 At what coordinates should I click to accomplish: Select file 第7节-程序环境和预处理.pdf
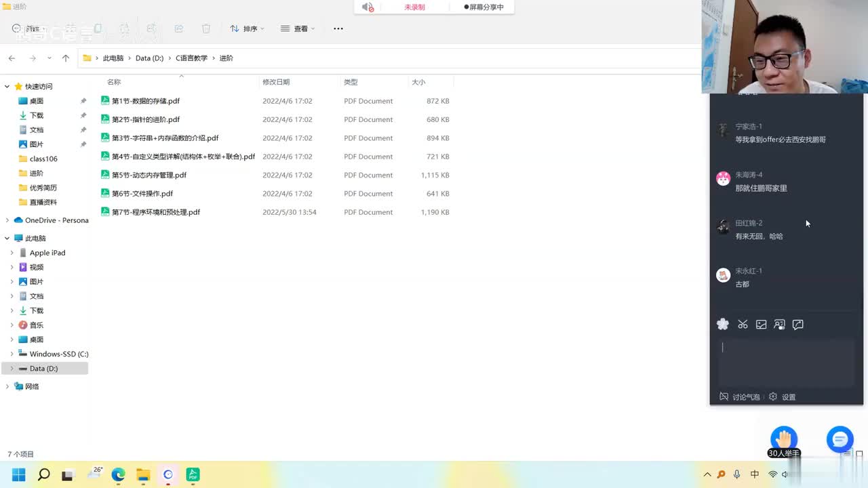[x=155, y=212]
